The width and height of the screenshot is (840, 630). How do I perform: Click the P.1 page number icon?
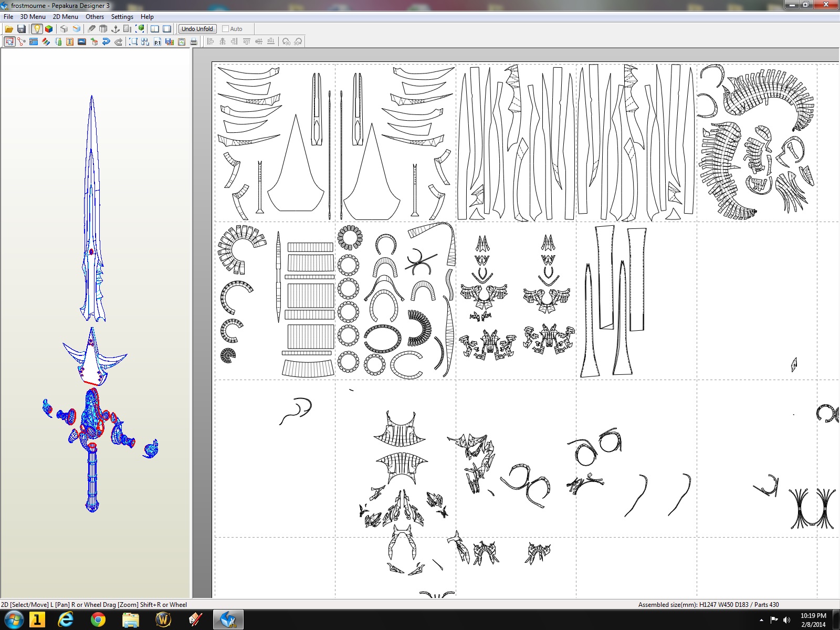(157, 41)
